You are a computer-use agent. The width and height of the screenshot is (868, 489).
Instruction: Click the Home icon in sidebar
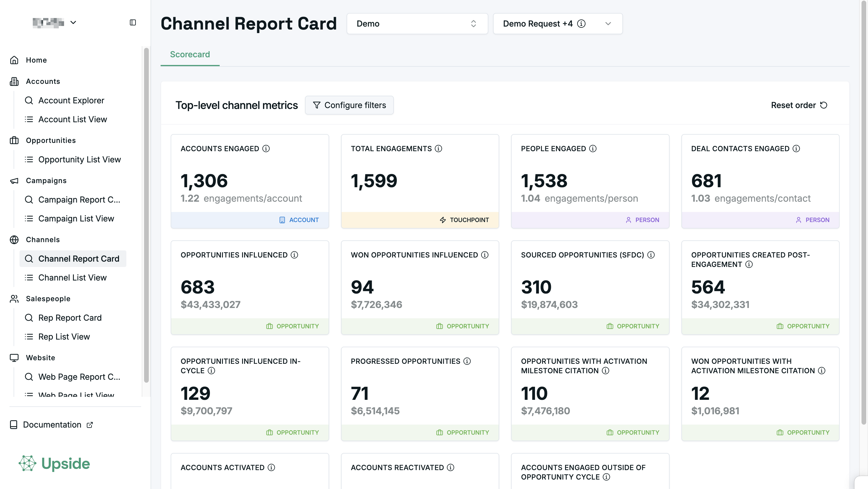tap(14, 60)
